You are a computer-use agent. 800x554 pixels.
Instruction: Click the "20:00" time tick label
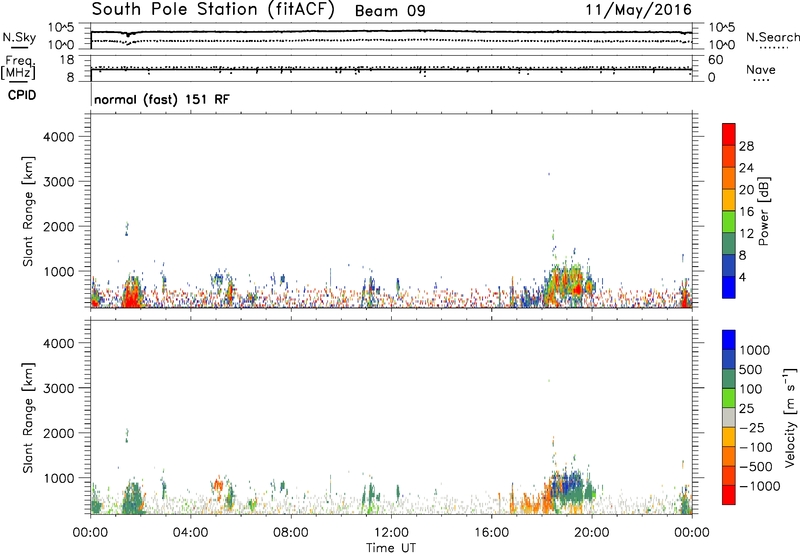point(592,533)
